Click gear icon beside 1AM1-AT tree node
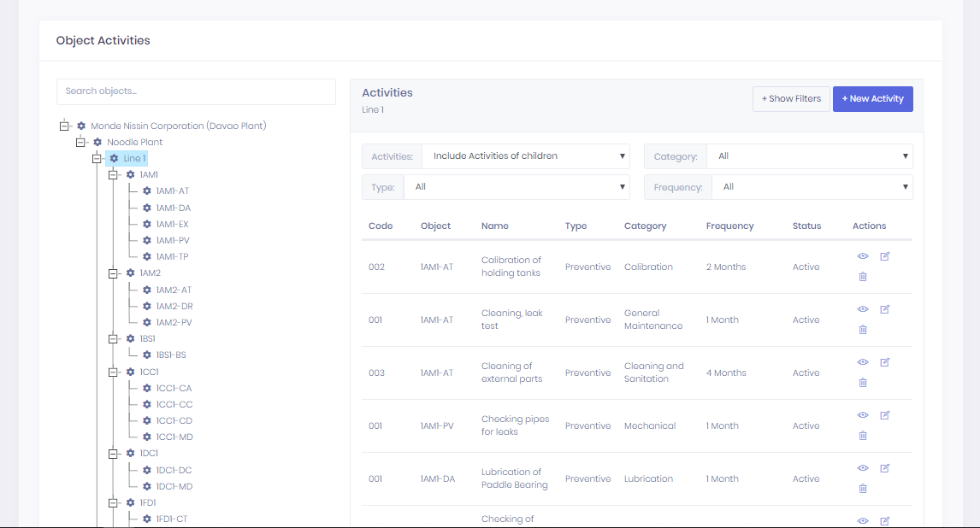Image resolution: width=980 pixels, height=528 pixels. tap(146, 191)
